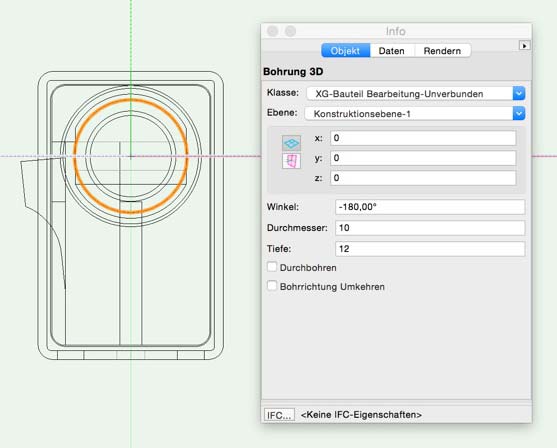The width and height of the screenshot is (557, 448).
Task: Switch to the Rendern tab
Action: coord(442,51)
